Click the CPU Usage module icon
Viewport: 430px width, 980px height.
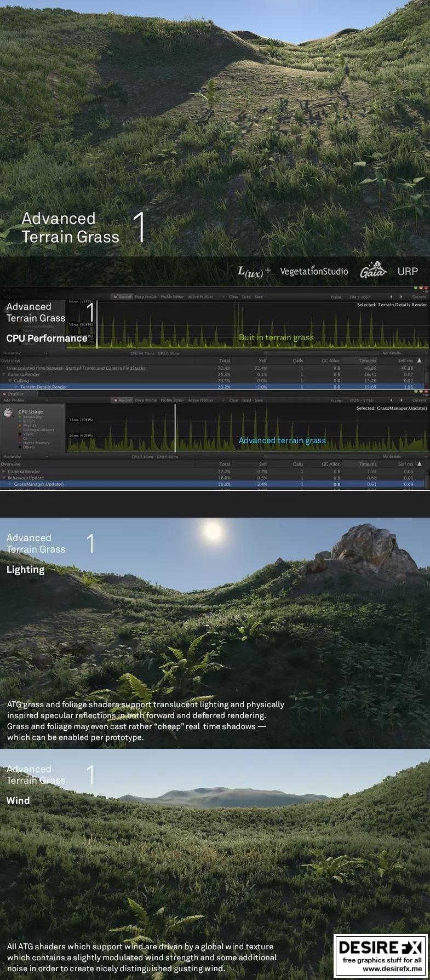coord(9,412)
